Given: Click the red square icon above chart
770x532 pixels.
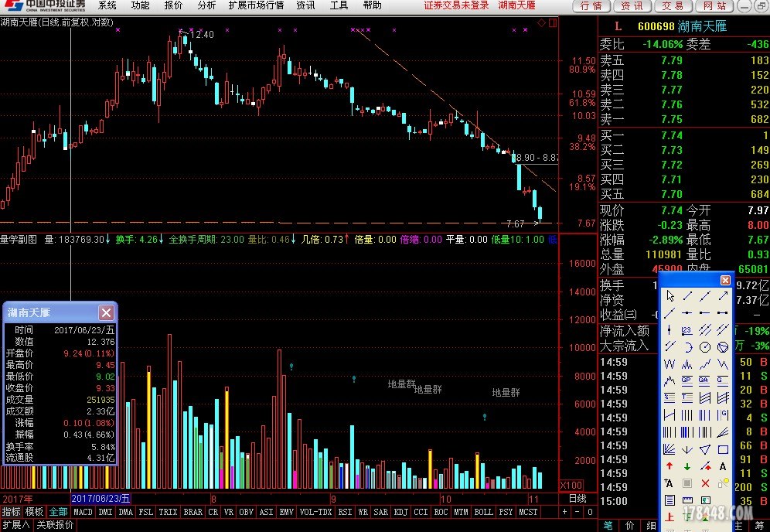Looking at the screenshot, I should tap(553, 23).
